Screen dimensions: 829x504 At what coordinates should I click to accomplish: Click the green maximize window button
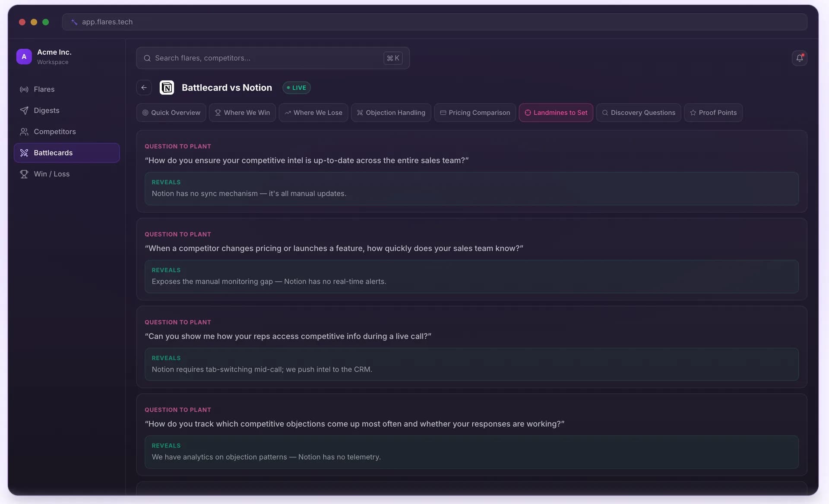tap(46, 22)
